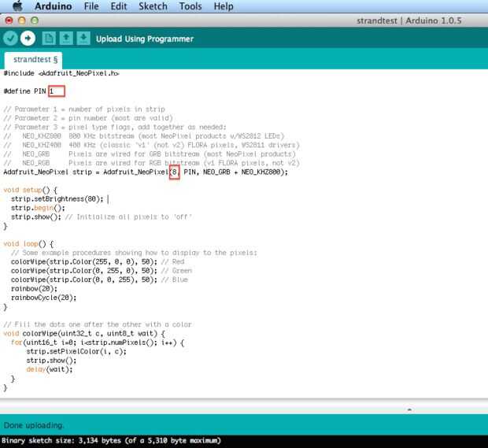This screenshot has width=488, height=448.
Task: Click the rainbow(20) line
Action: click(34, 289)
